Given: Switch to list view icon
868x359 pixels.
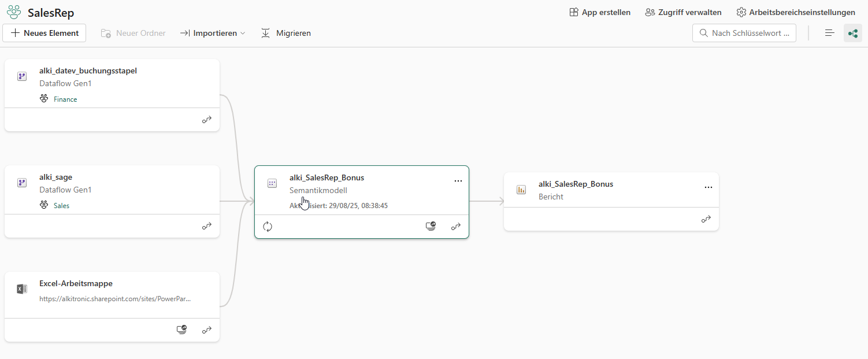Looking at the screenshot, I should point(830,33).
